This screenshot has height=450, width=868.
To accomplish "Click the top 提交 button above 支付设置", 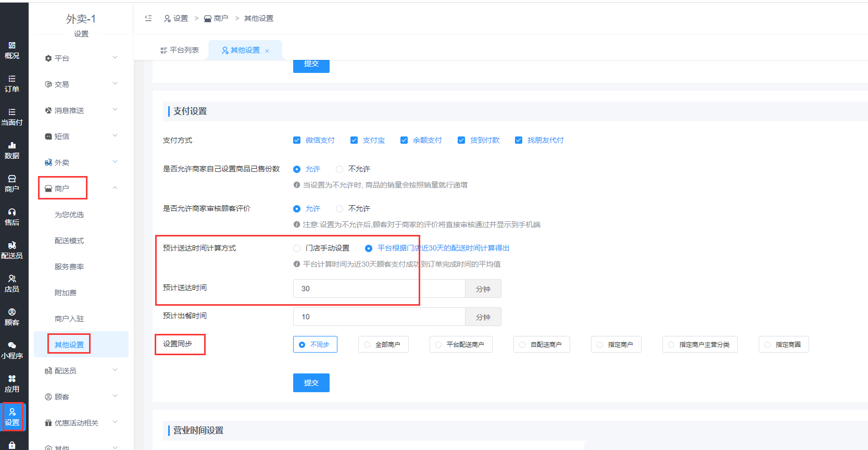I will [x=311, y=65].
